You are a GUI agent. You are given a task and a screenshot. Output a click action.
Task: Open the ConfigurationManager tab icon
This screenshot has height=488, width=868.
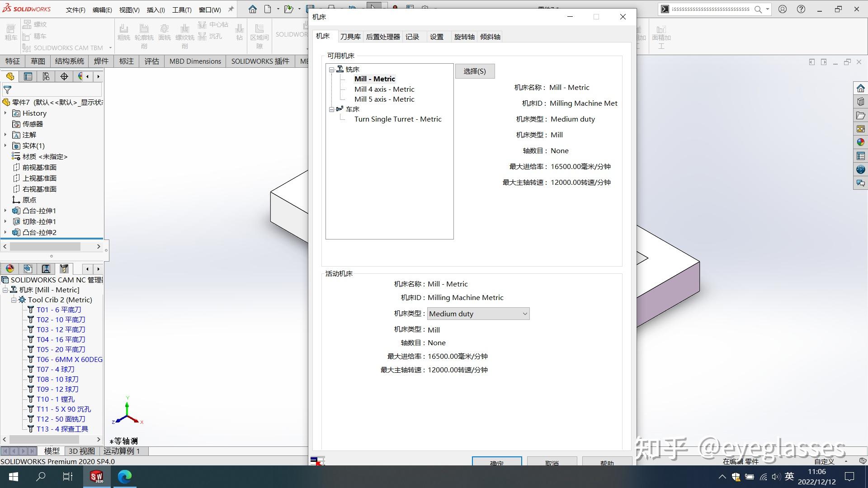[46, 76]
